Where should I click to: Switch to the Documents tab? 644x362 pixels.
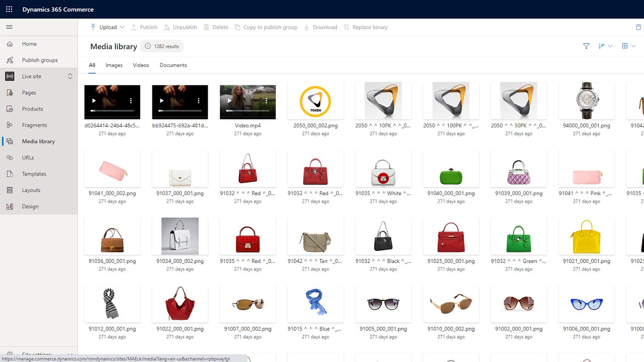(173, 65)
